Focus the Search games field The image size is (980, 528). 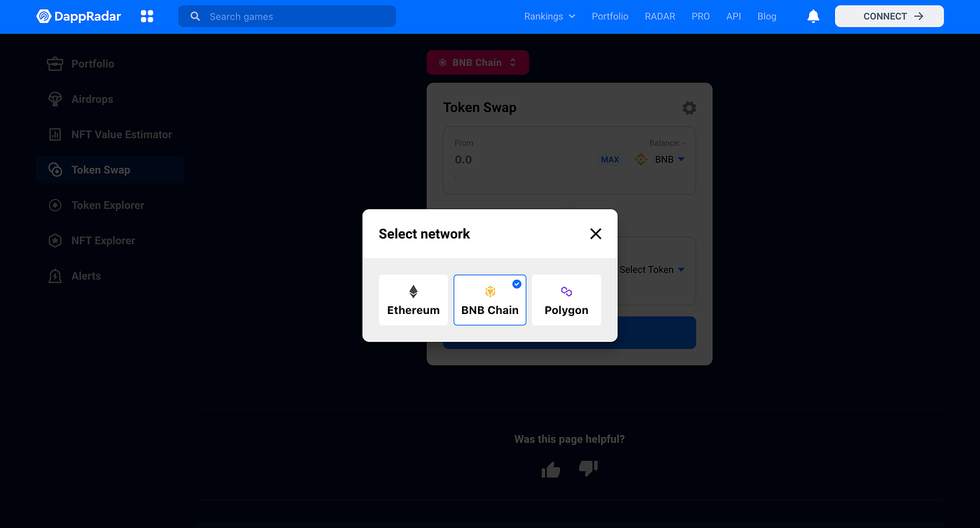[287, 16]
